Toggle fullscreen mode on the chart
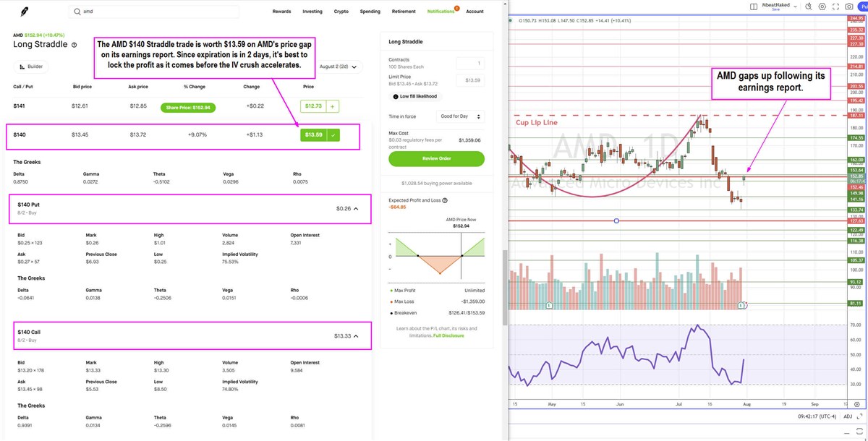 point(835,7)
